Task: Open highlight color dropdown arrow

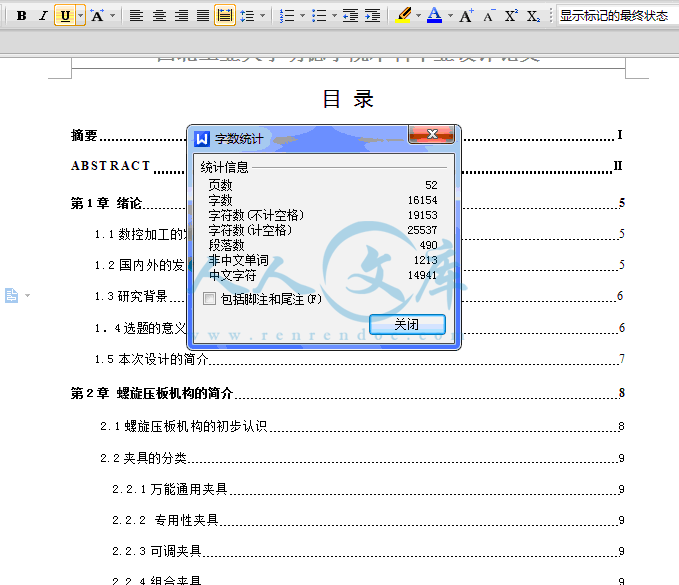Action: click(x=418, y=16)
